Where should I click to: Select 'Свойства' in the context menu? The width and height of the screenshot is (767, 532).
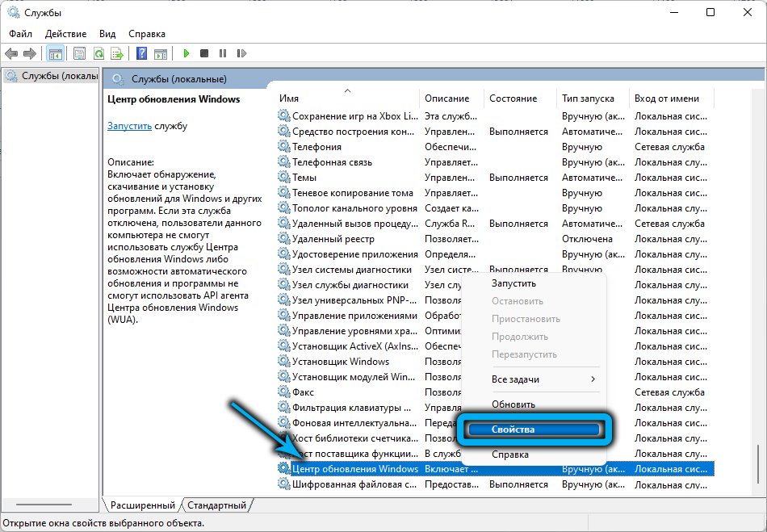pyautogui.click(x=533, y=429)
